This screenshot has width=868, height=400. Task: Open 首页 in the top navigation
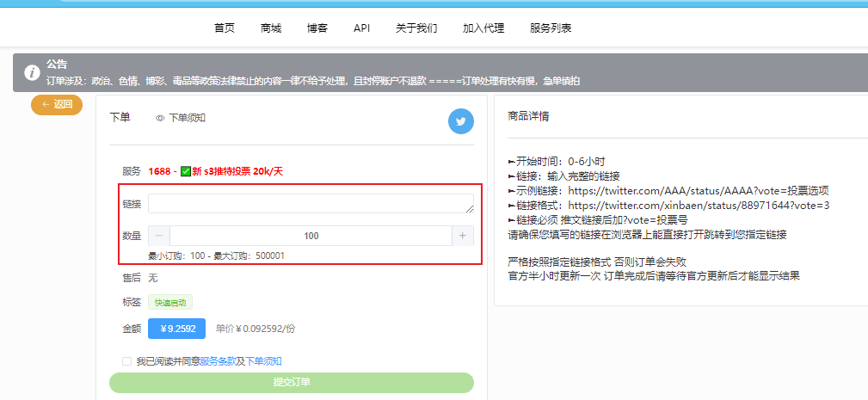coord(225,28)
